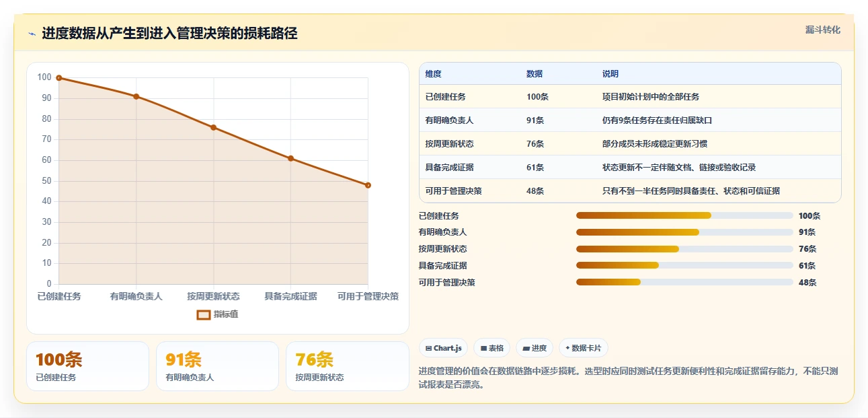This screenshot has width=868, height=418.
Task: Click the cell starting 只有不到一半任务
Action: [x=691, y=191]
